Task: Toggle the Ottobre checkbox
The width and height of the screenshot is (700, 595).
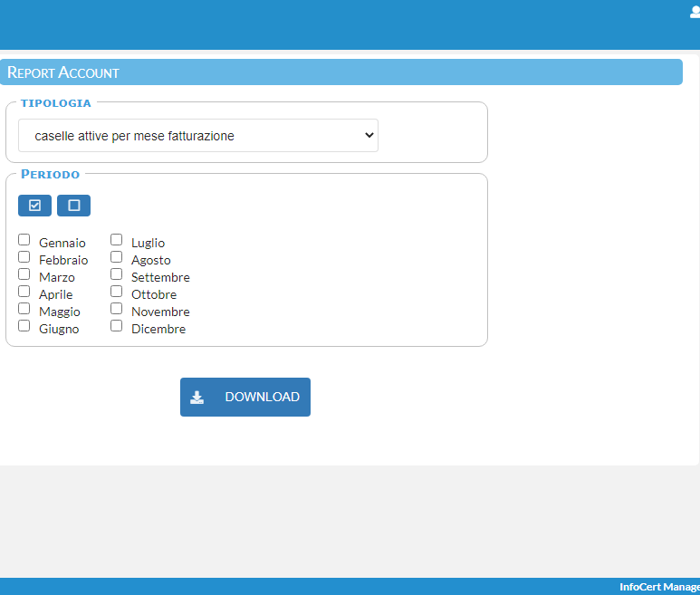Action: 117,292
